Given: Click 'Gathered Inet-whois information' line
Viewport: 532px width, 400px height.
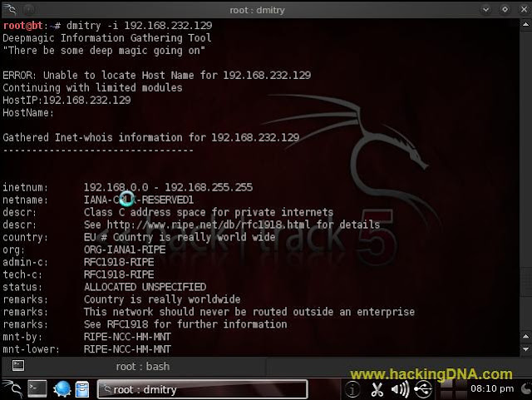Looking at the screenshot, I should point(151,137).
